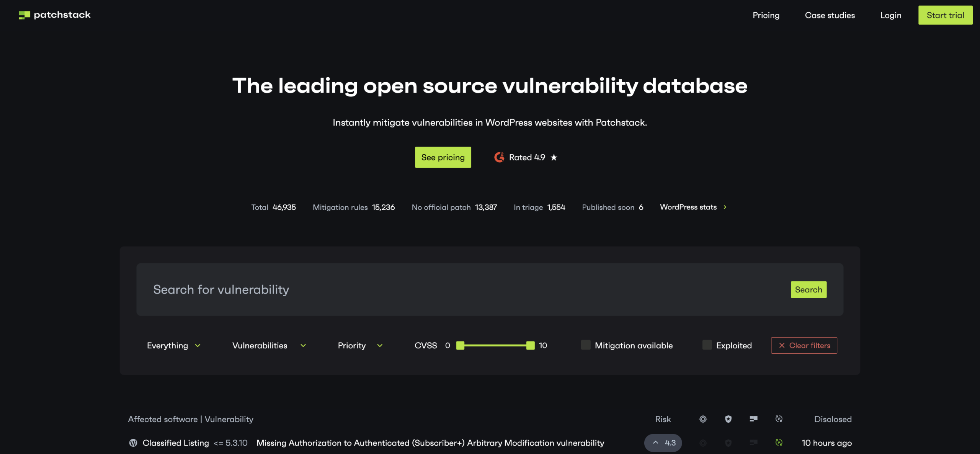This screenshot has height=454, width=980.
Task: Click the Risk column header
Action: click(663, 419)
